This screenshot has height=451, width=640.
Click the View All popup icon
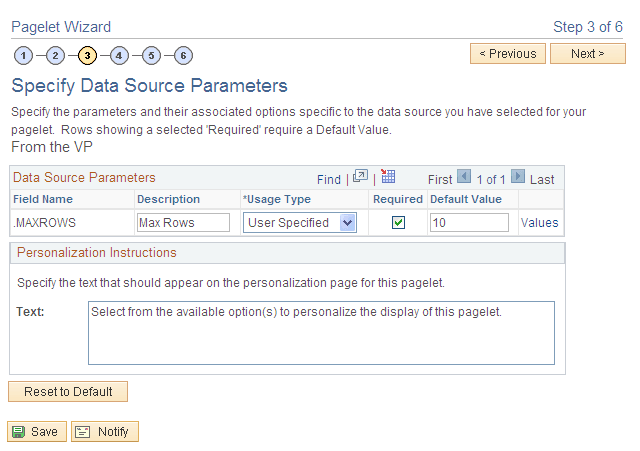point(361,178)
